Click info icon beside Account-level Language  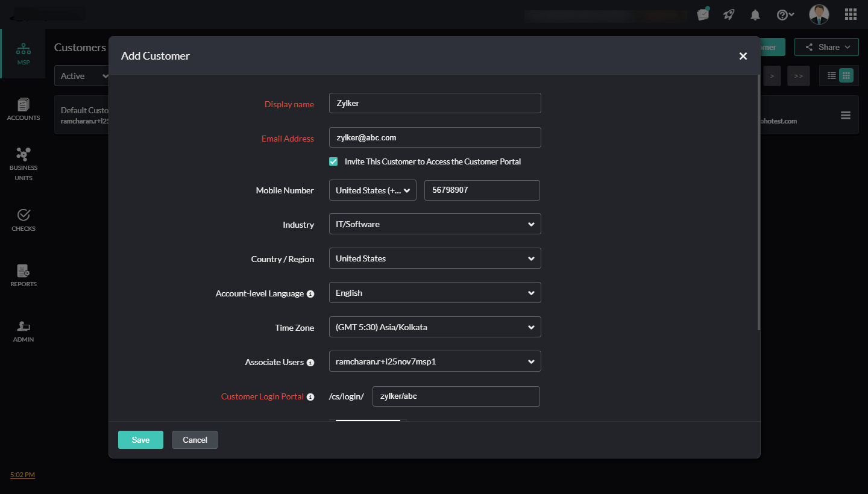[x=310, y=294]
